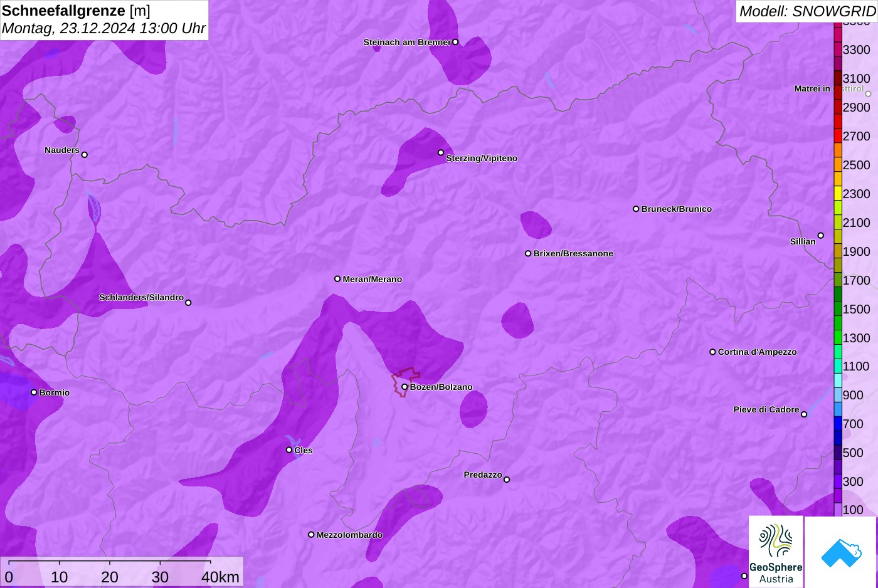Select the 1300 legend value

(x=856, y=338)
